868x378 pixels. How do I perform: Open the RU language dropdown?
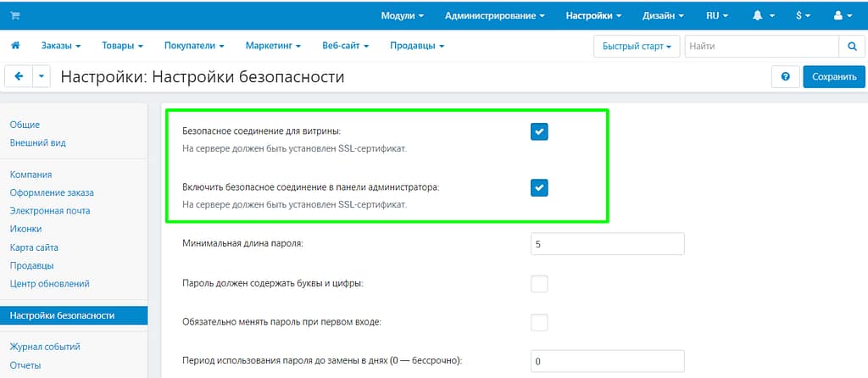click(x=716, y=15)
